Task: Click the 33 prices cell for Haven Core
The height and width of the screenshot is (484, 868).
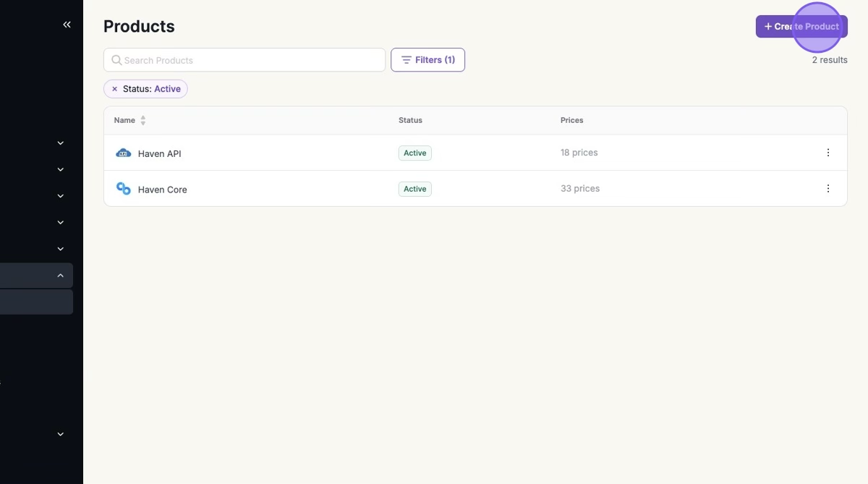Action: pyautogui.click(x=580, y=189)
